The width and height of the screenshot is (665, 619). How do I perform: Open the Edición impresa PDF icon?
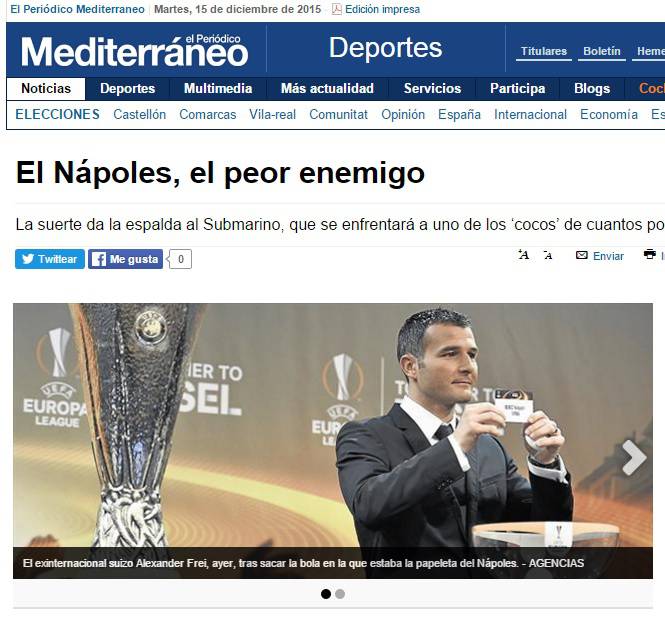[337, 9]
